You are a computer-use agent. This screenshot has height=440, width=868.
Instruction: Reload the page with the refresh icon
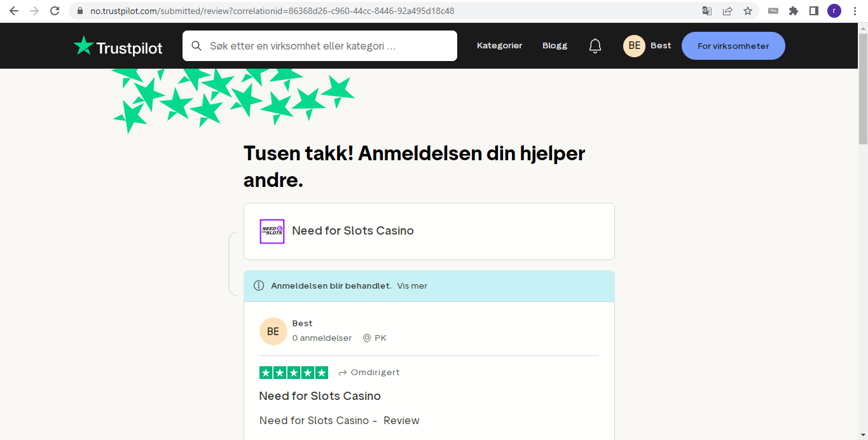click(x=55, y=11)
